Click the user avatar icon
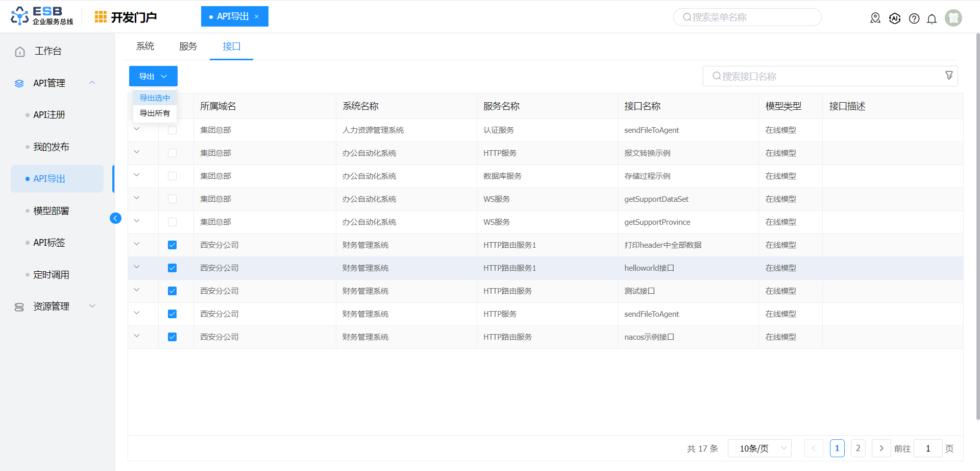Screen dimensions: 980x471 point(953,18)
